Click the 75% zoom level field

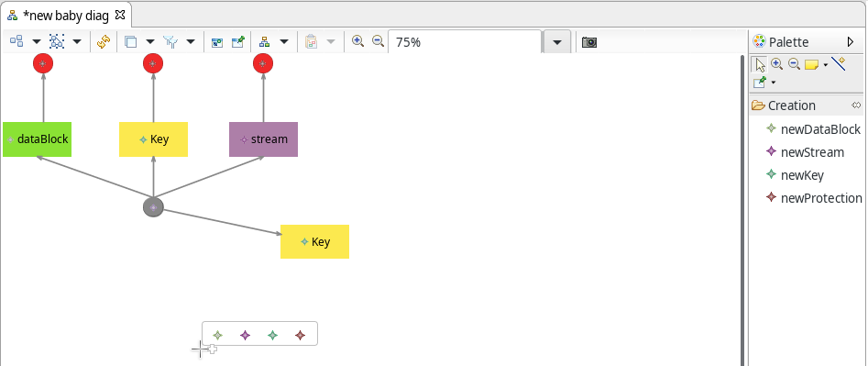coord(465,42)
